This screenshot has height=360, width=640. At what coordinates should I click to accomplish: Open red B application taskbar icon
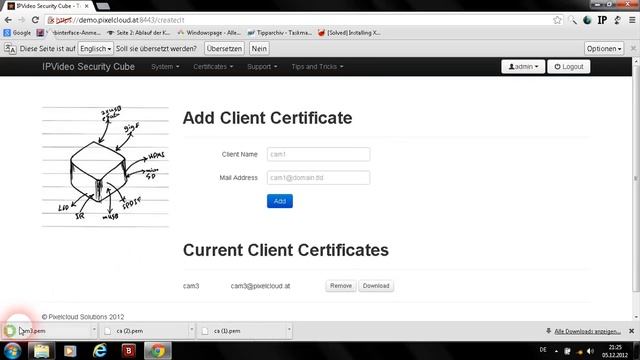(129, 351)
